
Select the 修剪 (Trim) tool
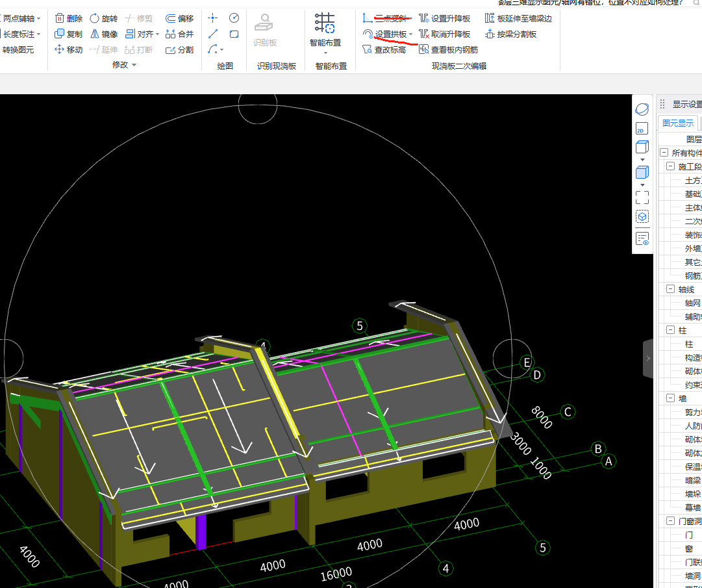pos(139,18)
